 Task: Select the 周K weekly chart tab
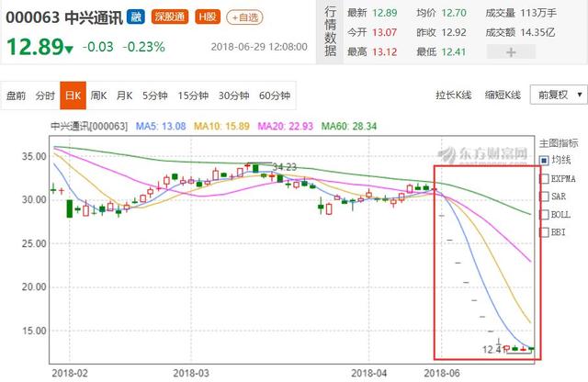[98, 95]
